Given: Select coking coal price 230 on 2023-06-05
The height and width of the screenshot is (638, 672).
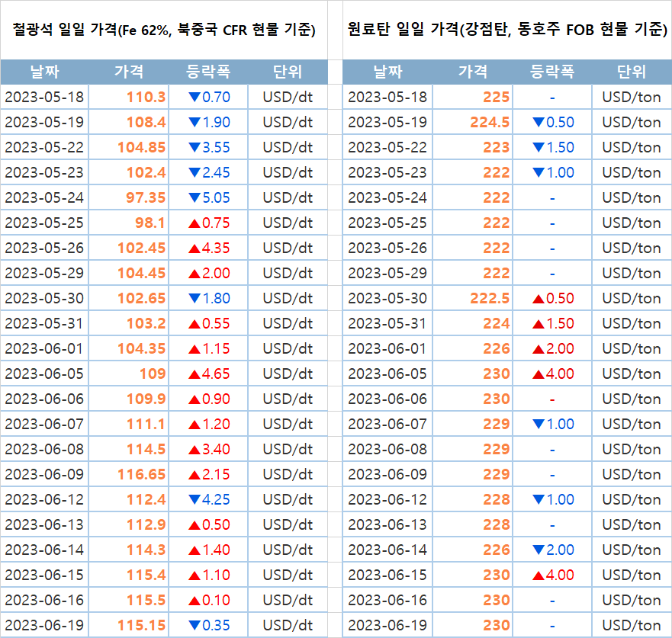Looking at the screenshot, I should 497,374.
